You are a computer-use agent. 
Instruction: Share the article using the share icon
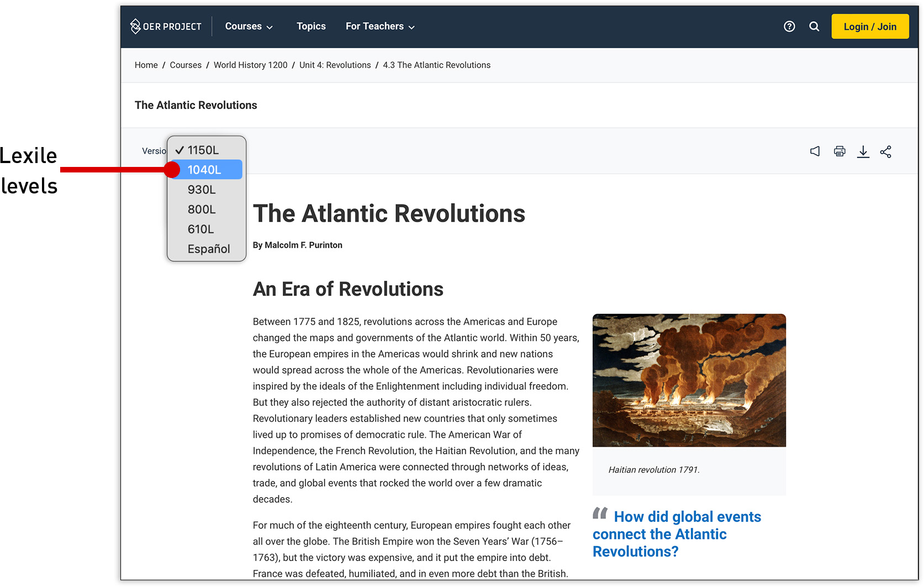click(x=886, y=151)
